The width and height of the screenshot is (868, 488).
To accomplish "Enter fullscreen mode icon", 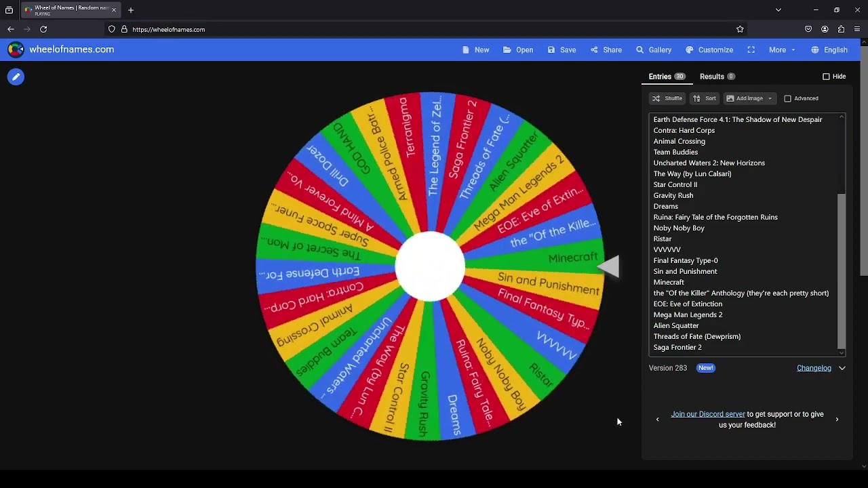I will [751, 49].
